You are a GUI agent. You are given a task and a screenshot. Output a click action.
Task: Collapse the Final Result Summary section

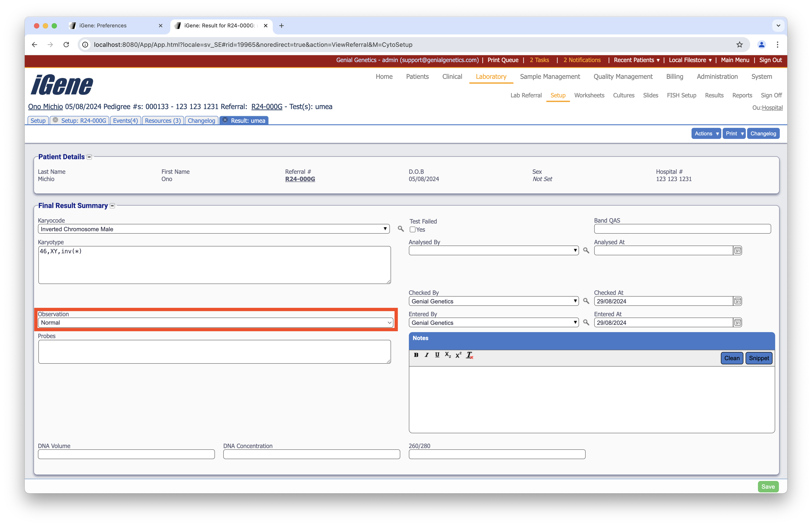pos(112,206)
